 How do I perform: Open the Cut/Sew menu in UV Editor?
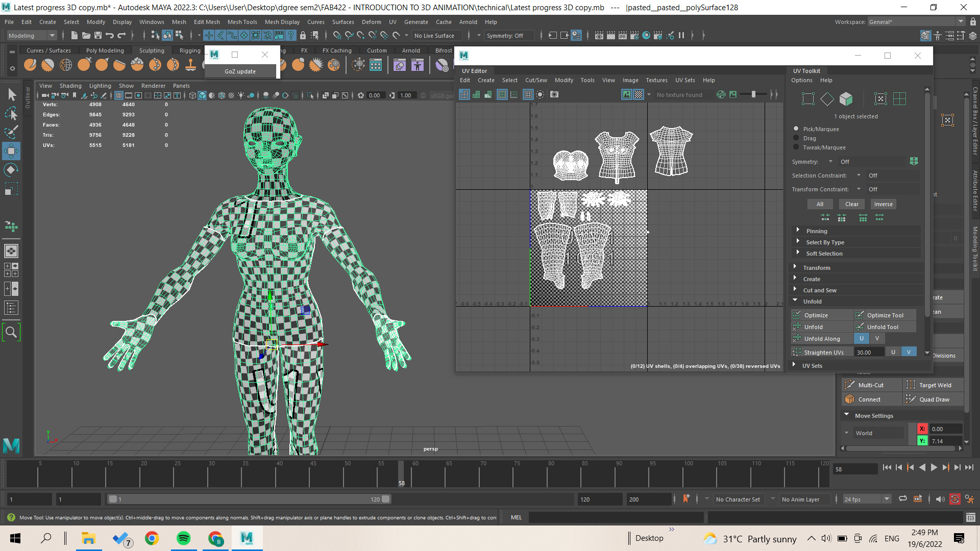535,80
